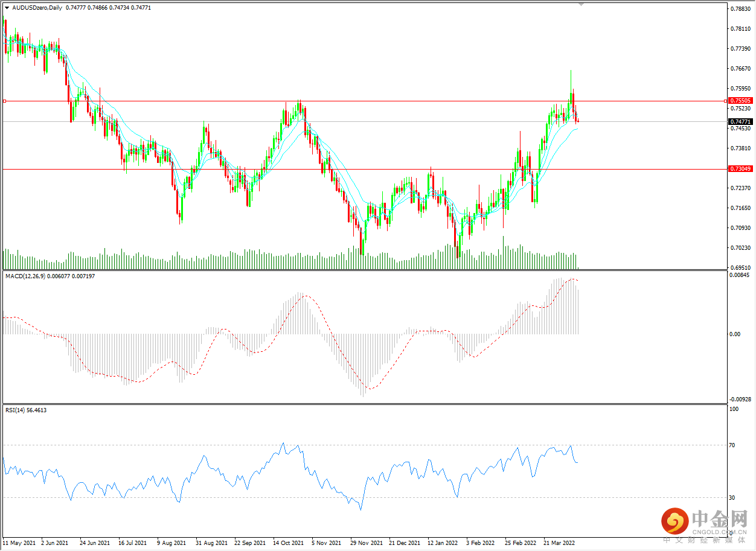Click the gray chart shift triangle marker
756x551 pixels.
point(581,4)
